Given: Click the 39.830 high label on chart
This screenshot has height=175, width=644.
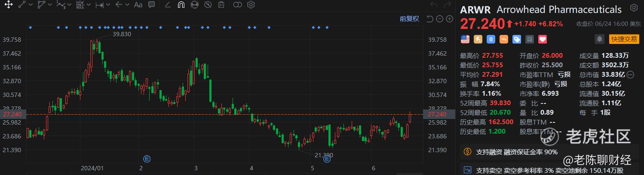Looking at the screenshot, I should (122, 34).
